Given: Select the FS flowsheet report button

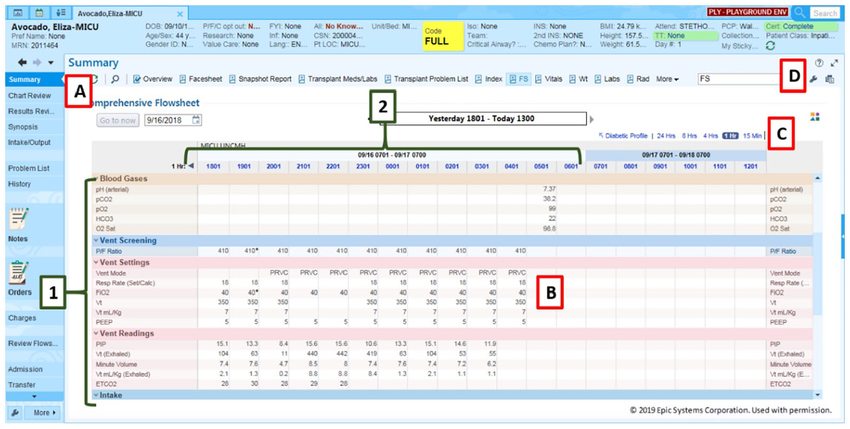Looking at the screenshot, I should [519, 79].
